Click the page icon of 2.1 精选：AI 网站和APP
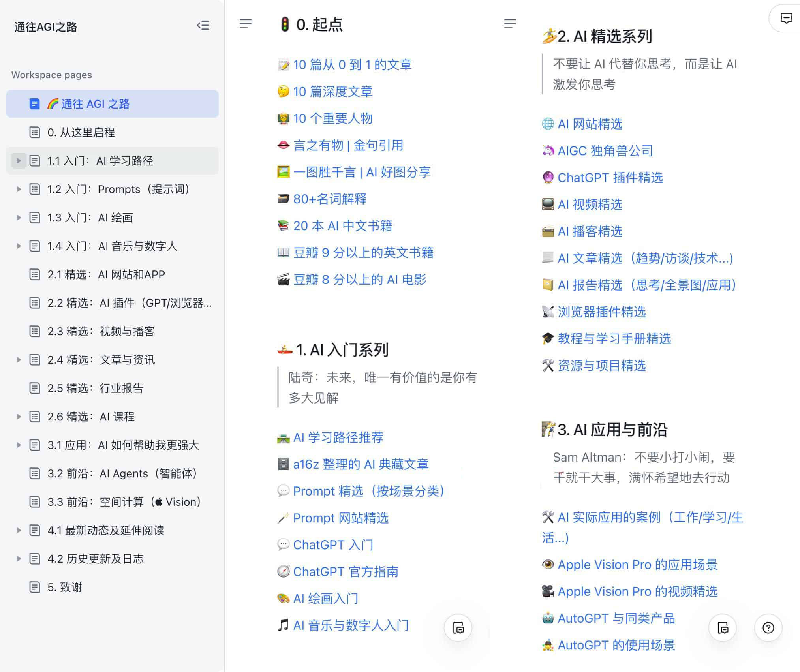The width and height of the screenshot is (800, 672). pos(35,274)
